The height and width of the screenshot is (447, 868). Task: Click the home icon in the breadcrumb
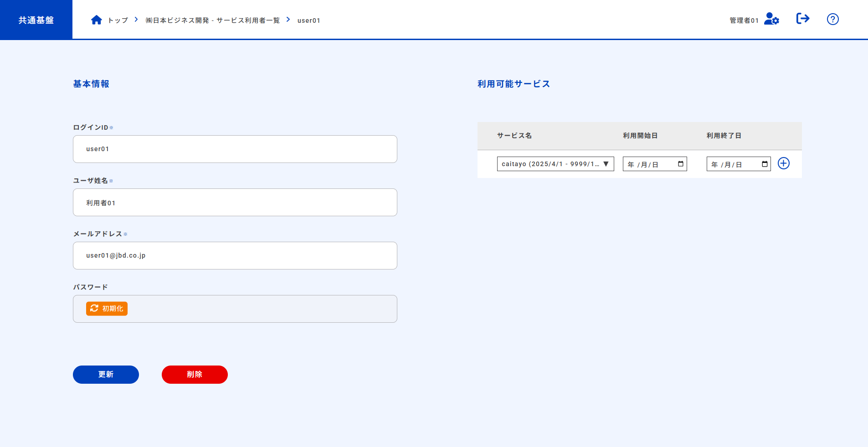[97, 19]
